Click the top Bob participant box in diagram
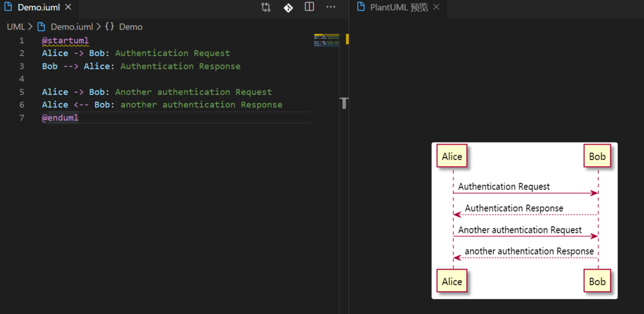This screenshot has height=314, width=644. (597, 156)
